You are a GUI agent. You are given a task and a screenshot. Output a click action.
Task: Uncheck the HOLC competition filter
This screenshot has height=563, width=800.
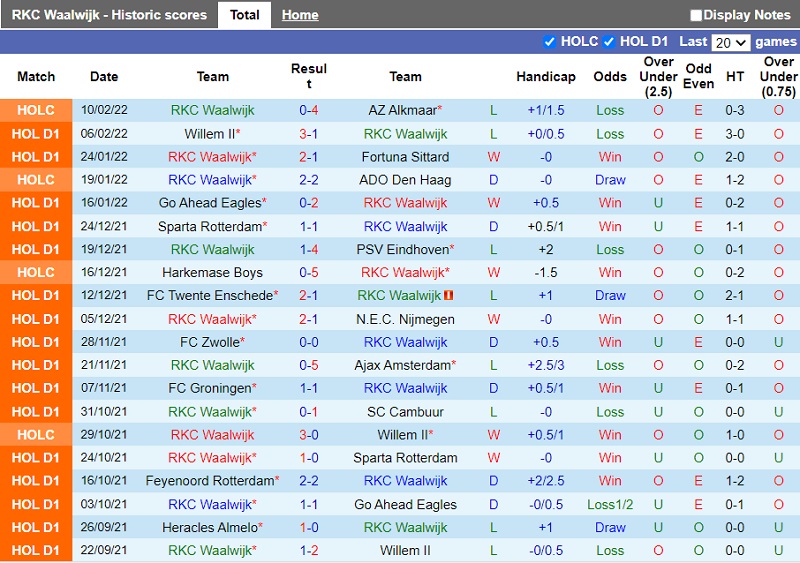click(x=549, y=42)
